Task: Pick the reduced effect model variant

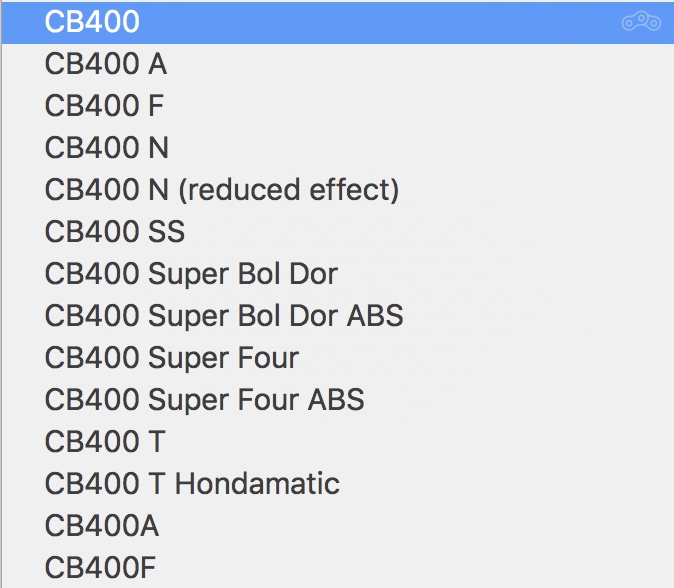Action: coord(221,190)
